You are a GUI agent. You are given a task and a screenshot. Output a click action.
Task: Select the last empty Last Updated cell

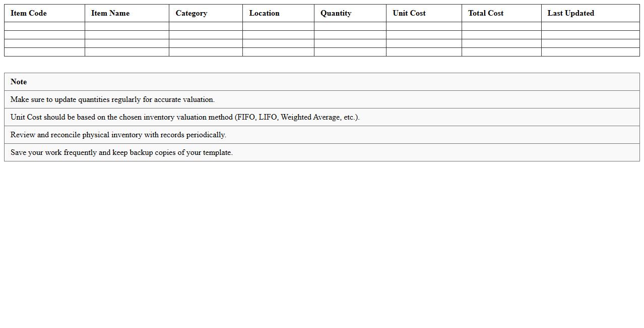pyautogui.click(x=590, y=52)
